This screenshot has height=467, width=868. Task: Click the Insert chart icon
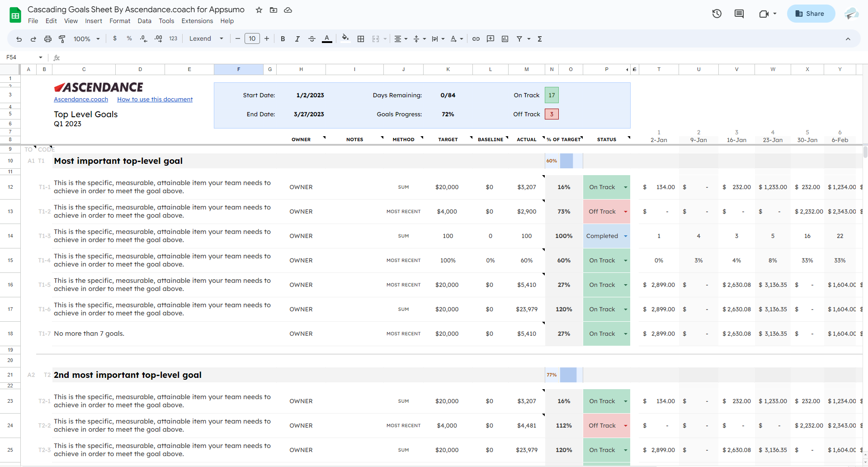pyautogui.click(x=505, y=39)
